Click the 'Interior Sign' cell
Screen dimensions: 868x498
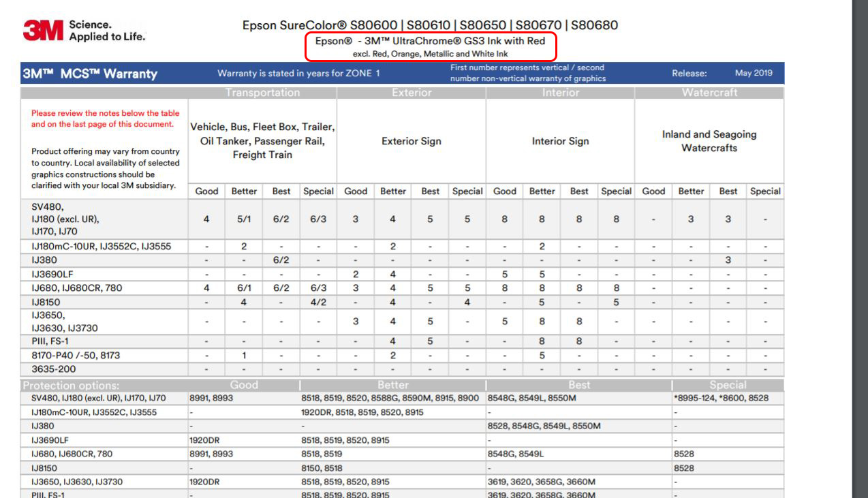[x=560, y=142]
